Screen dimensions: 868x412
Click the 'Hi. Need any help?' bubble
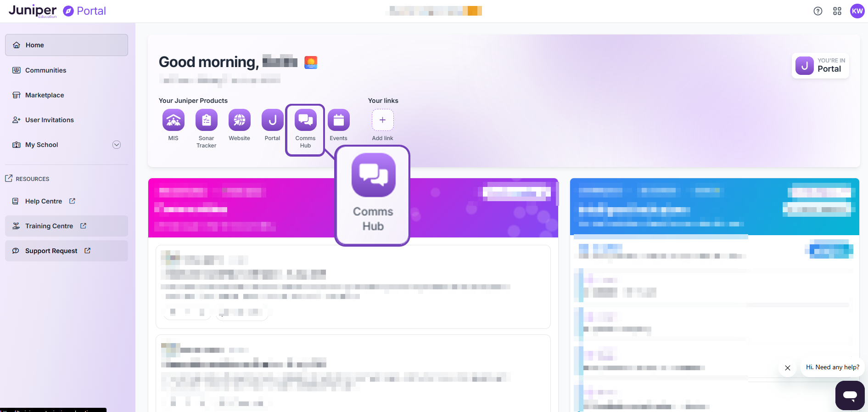[833, 367]
